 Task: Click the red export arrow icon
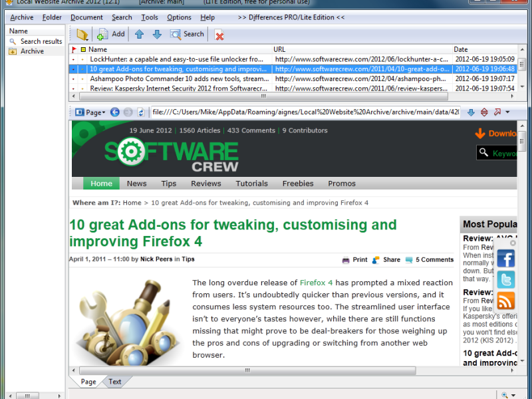pyautogui.click(x=497, y=112)
